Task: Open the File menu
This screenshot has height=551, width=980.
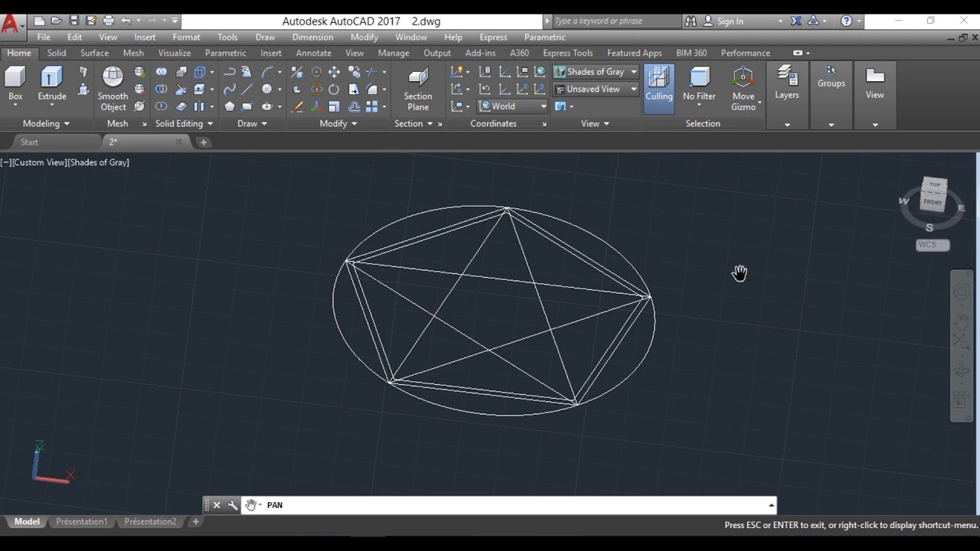Action: tap(44, 37)
